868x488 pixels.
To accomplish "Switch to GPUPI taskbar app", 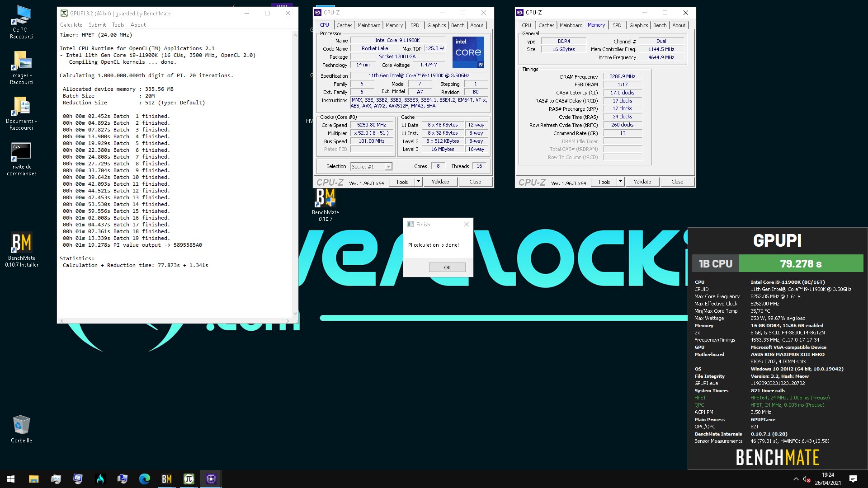I will click(x=189, y=479).
